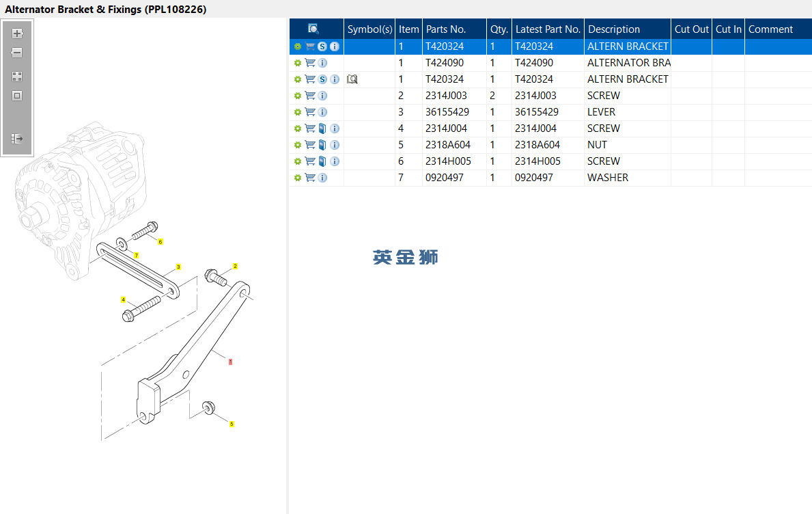The image size is (812, 514).
Task: Zoom in on the parts diagram
Action: click(17, 33)
